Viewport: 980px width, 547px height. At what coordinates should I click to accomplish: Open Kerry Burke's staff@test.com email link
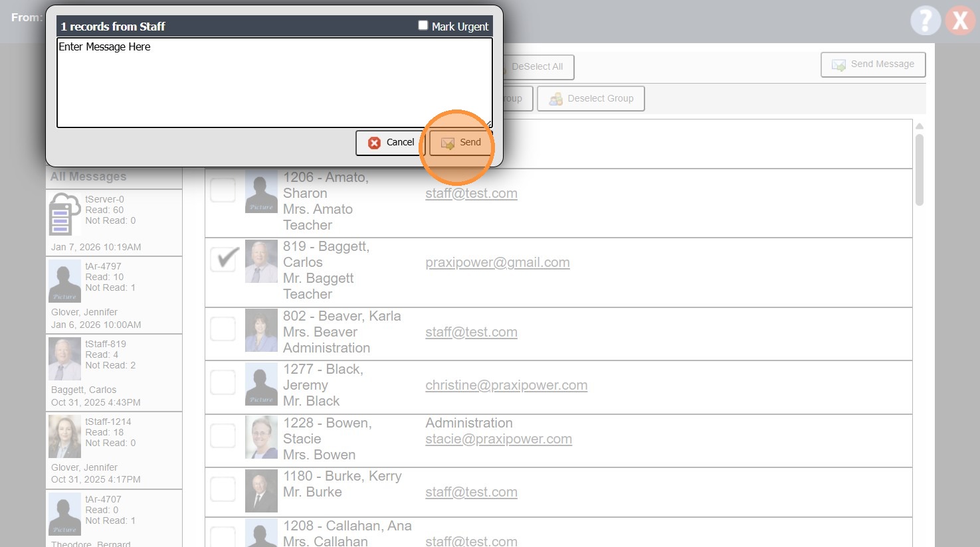[x=471, y=492]
